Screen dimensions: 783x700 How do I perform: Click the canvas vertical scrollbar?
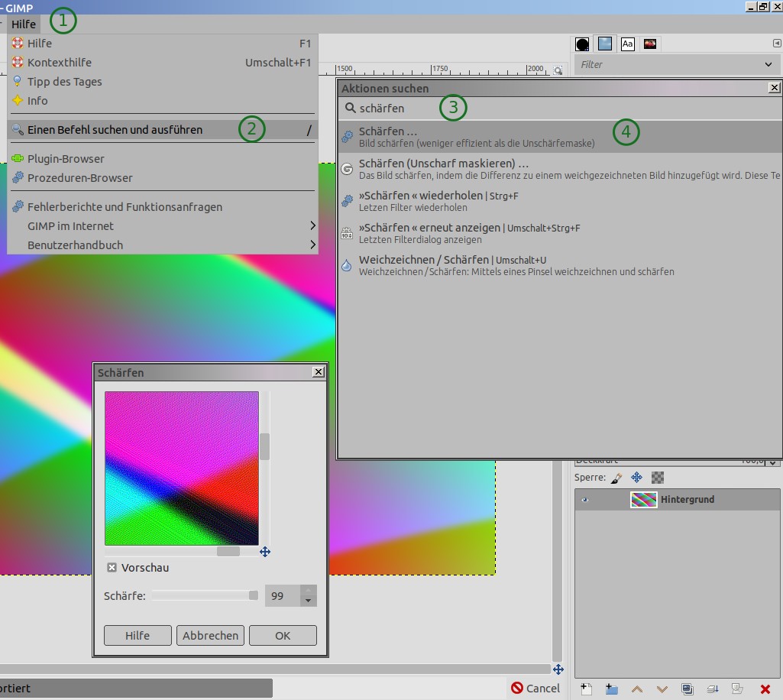click(558, 562)
